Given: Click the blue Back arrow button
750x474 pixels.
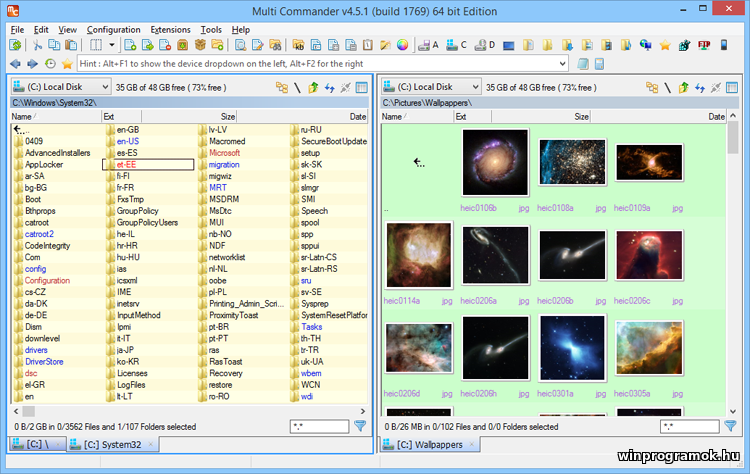Looking at the screenshot, I should click(15, 64).
